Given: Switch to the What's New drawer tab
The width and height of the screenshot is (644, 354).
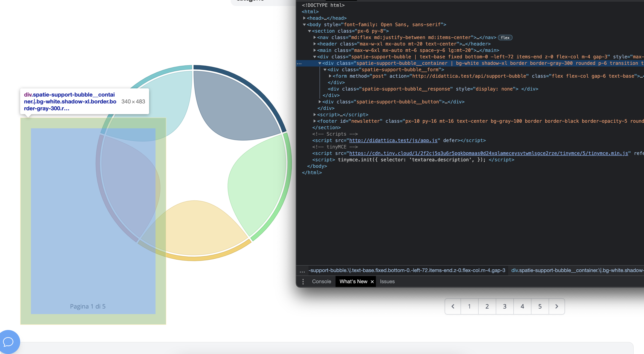Looking at the screenshot, I should [x=353, y=282].
